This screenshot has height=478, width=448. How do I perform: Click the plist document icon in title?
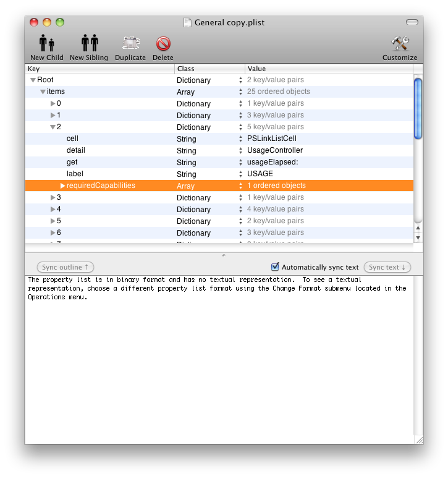[x=188, y=22]
